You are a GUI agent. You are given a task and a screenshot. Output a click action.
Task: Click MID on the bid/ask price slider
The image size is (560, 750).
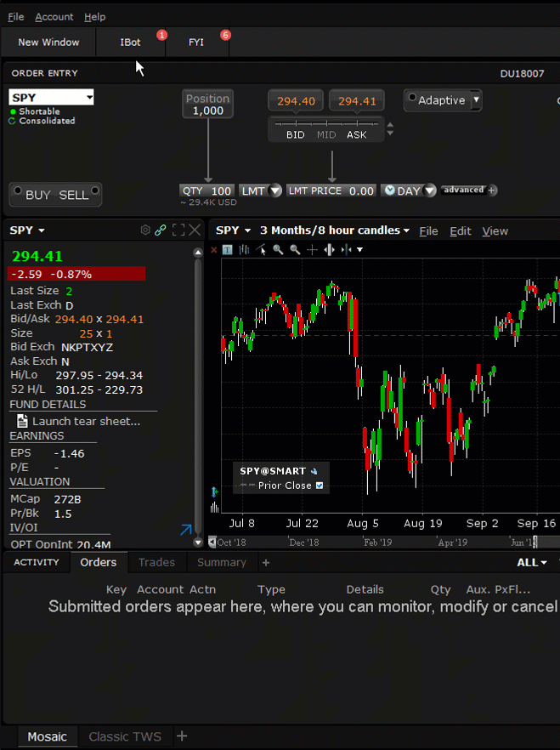click(326, 134)
